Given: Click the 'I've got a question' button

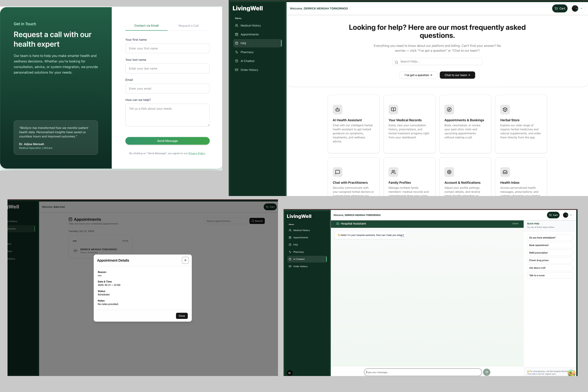Looking at the screenshot, I should (x=418, y=75).
